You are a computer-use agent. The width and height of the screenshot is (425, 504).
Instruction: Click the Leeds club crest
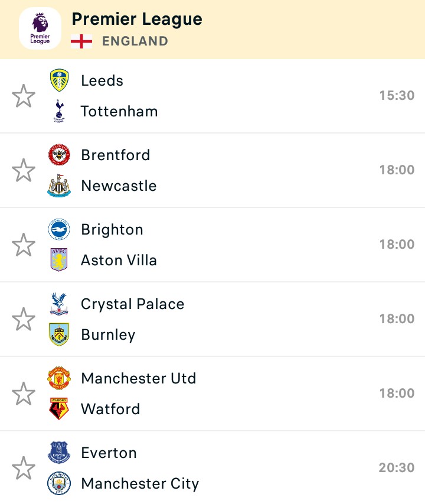(x=59, y=80)
